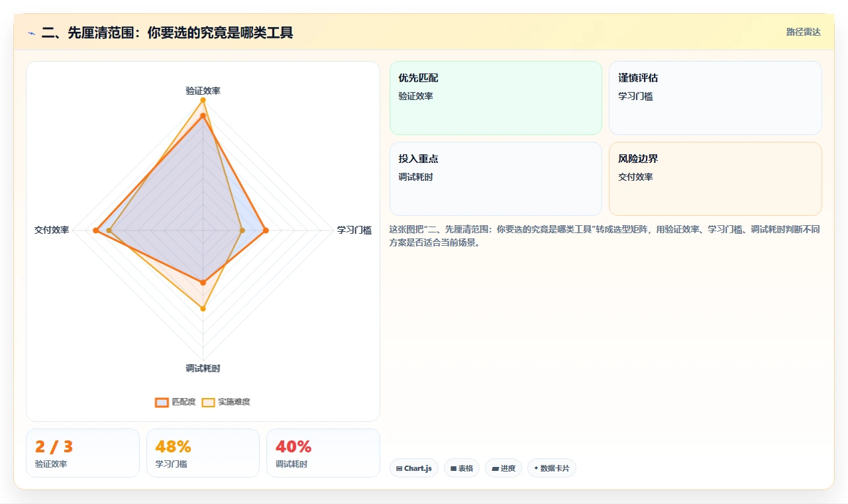Click the 匹配度 data point on 交付效率 axis
Screen dimensions: 848x504
[95, 230]
